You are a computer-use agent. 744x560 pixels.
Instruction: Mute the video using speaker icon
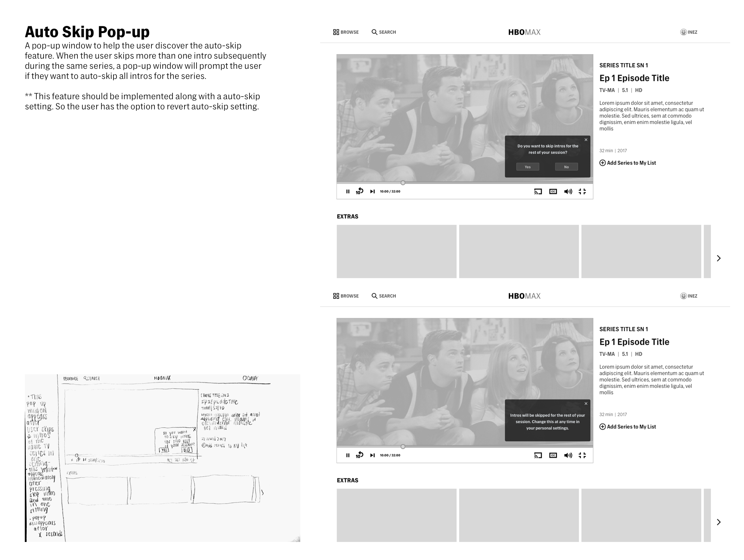[566, 191]
